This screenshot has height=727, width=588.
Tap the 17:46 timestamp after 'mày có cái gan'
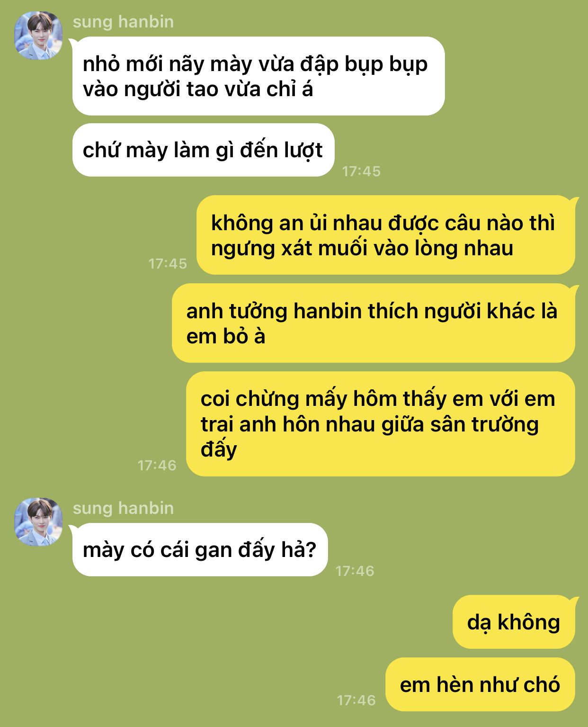(355, 571)
